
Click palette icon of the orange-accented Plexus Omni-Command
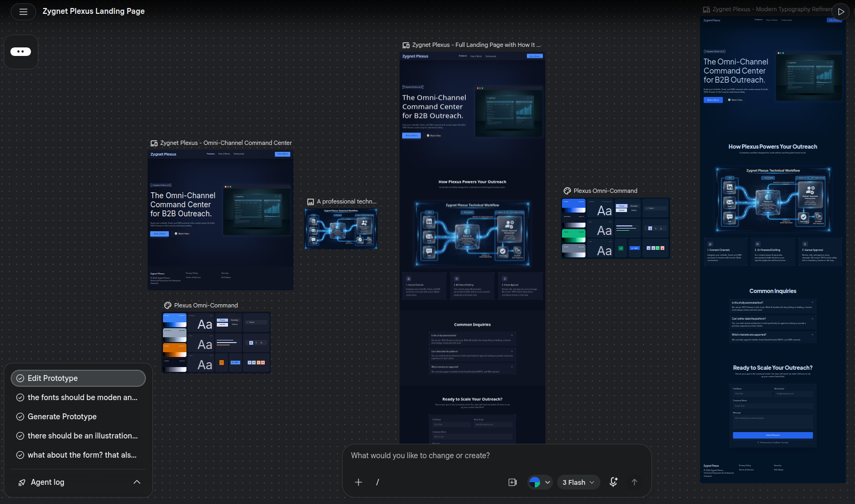coord(168,305)
